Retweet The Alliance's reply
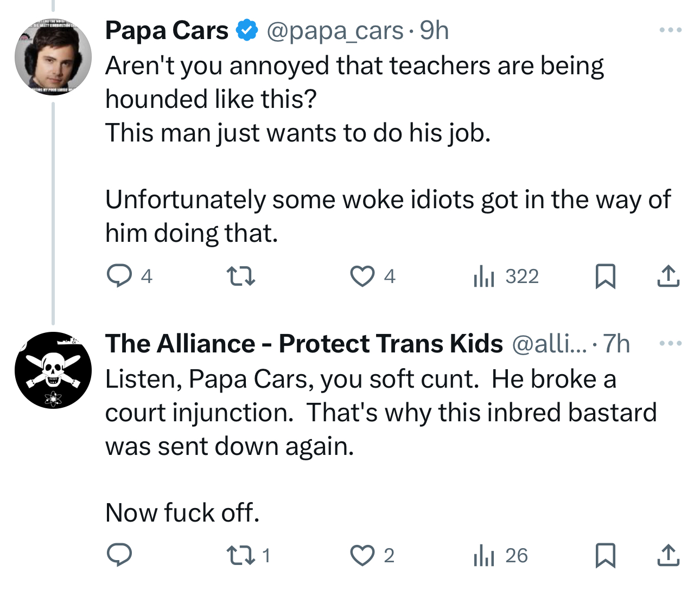Viewport: 700px width, 591px height. click(x=240, y=555)
